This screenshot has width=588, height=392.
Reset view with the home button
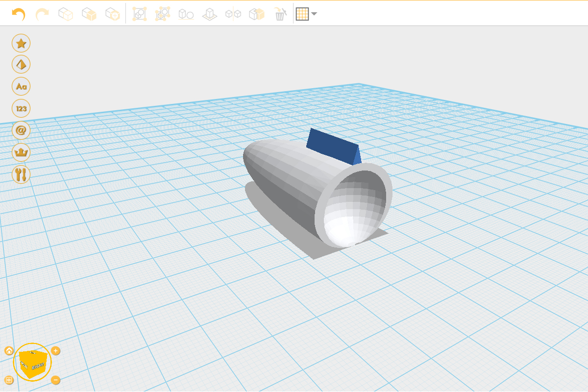click(9, 351)
